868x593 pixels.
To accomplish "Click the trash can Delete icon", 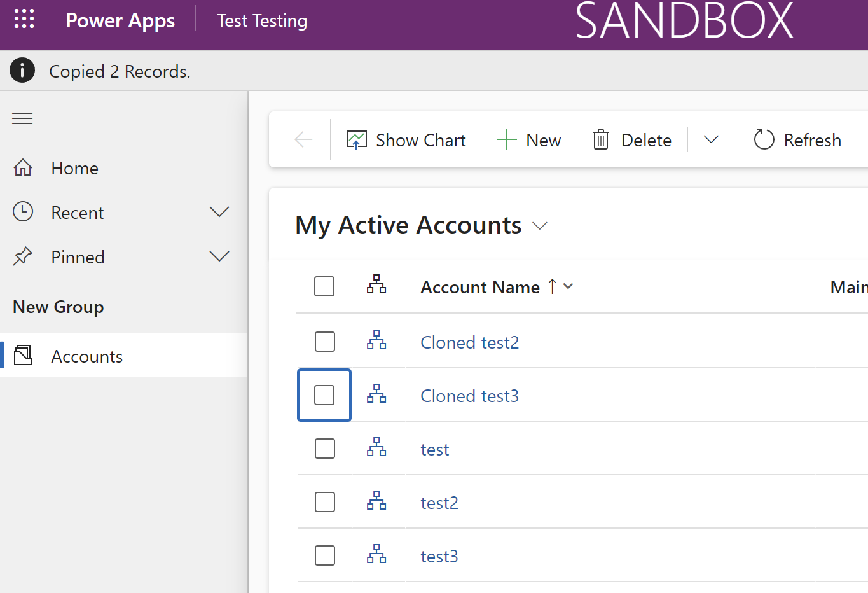I will (x=601, y=139).
